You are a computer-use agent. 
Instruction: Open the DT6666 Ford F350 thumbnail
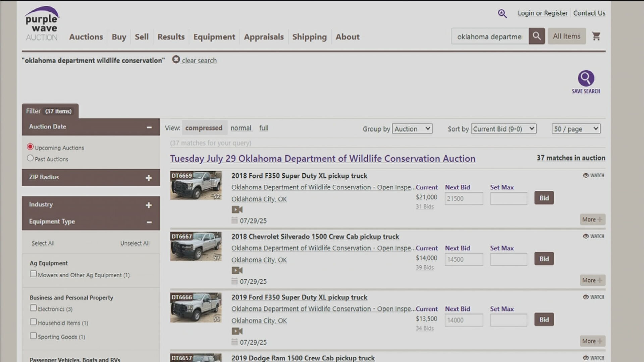coord(196,307)
